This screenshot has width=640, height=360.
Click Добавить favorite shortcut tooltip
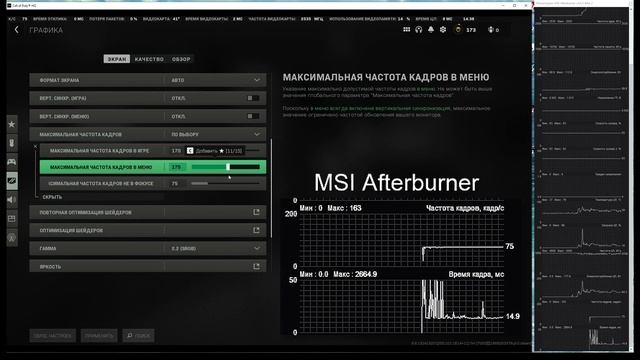tap(215, 151)
